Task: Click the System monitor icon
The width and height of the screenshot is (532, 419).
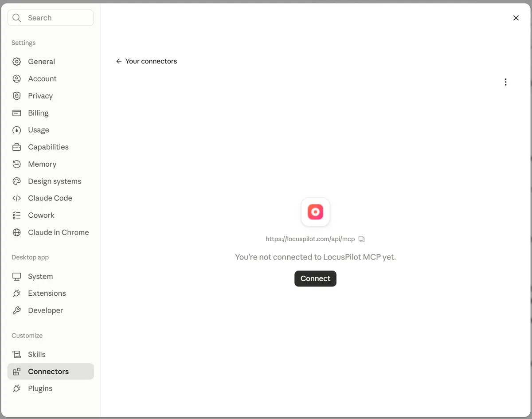Action: click(x=17, y=277)
